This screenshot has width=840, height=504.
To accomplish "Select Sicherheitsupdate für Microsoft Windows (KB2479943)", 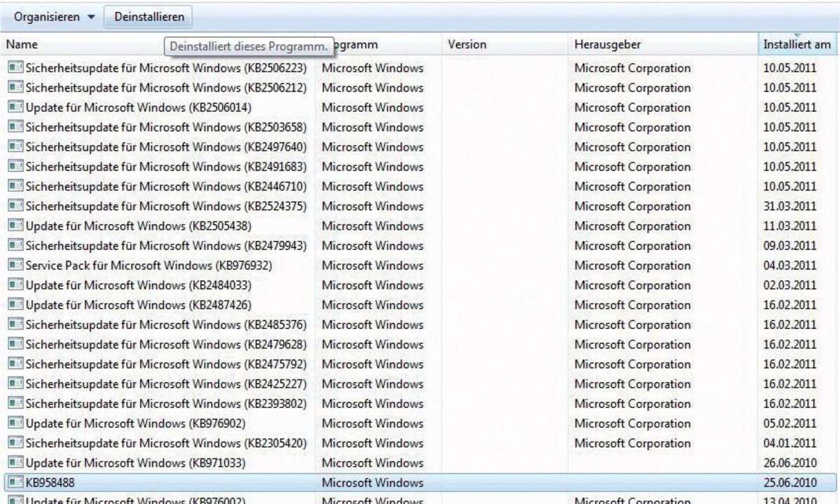I will pyautogui.click(x=166, y=245).
